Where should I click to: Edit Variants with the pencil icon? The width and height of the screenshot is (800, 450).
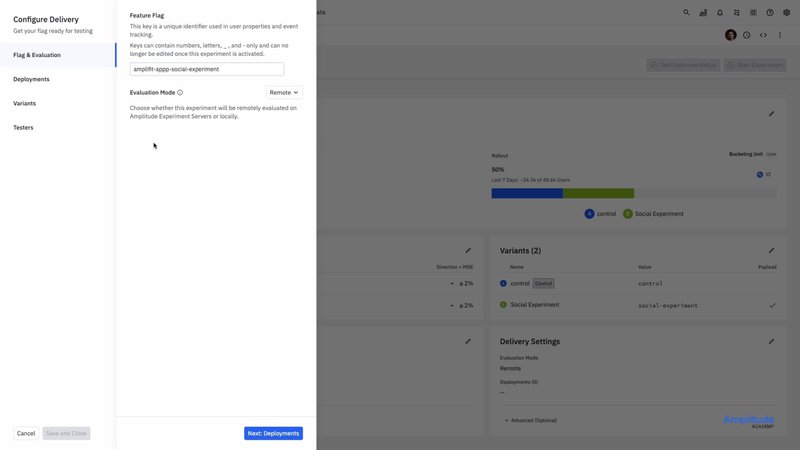tap(770, 250)
